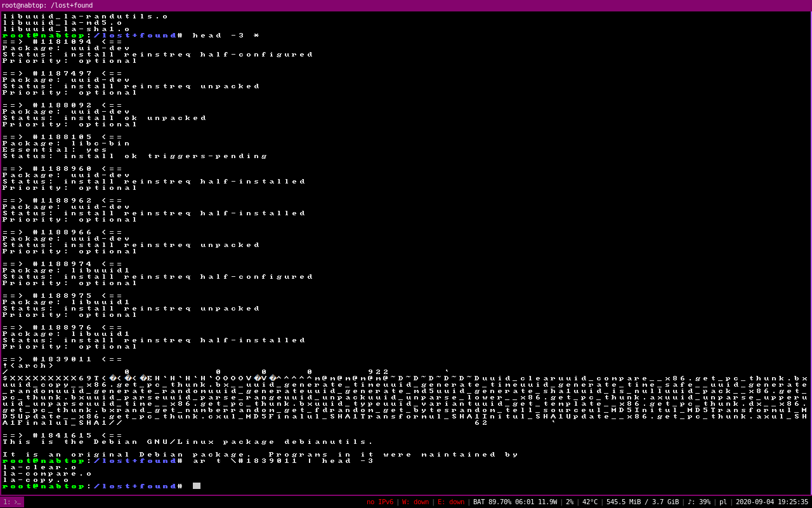Click the terminal window title bar
The width and height of the screenshot is (812, 508).
coord(406,5)
